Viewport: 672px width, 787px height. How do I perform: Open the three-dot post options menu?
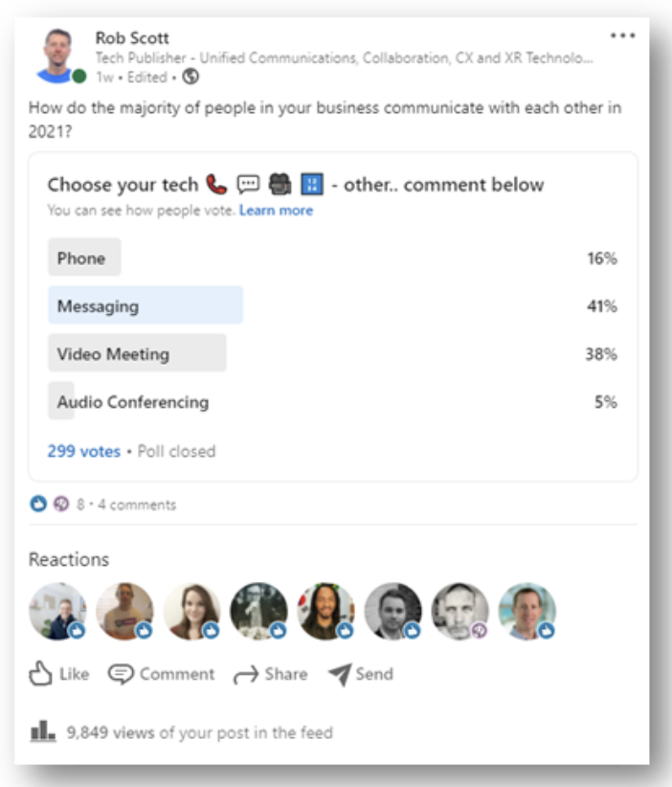pyautogui.click(x=622, y=36)
